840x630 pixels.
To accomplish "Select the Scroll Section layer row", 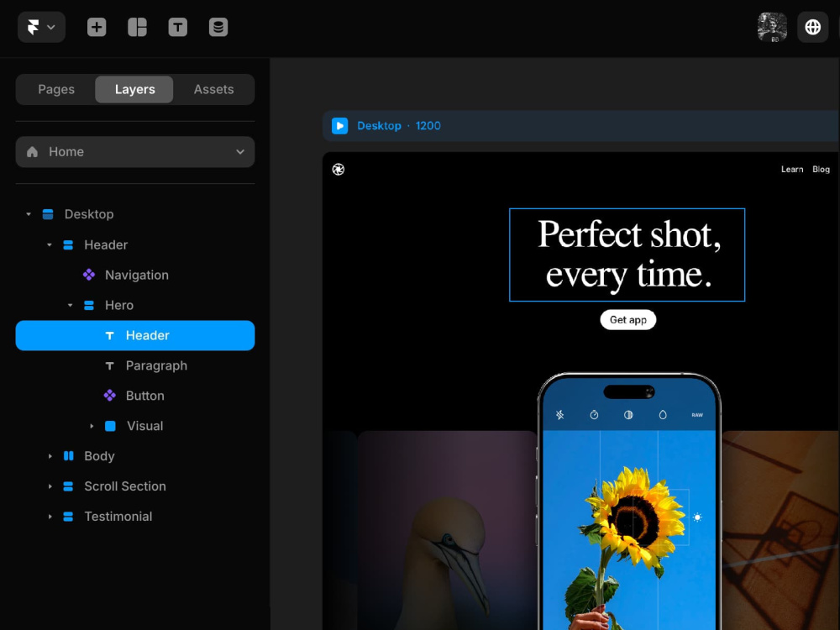I will pyautogui.click(x=135, y=486).
